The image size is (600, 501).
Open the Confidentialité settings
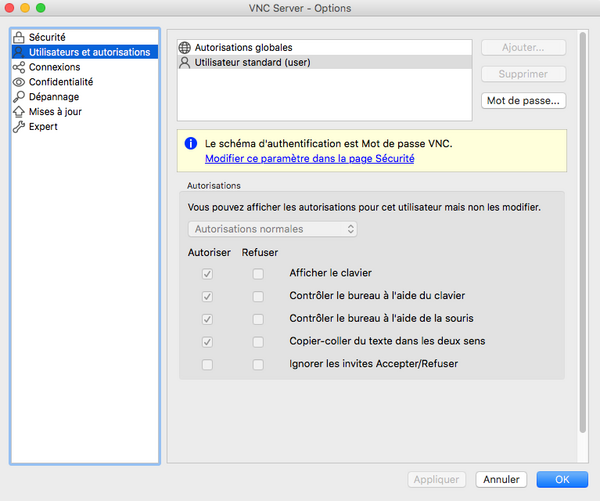pyautogui.click(x=85, y=82)
